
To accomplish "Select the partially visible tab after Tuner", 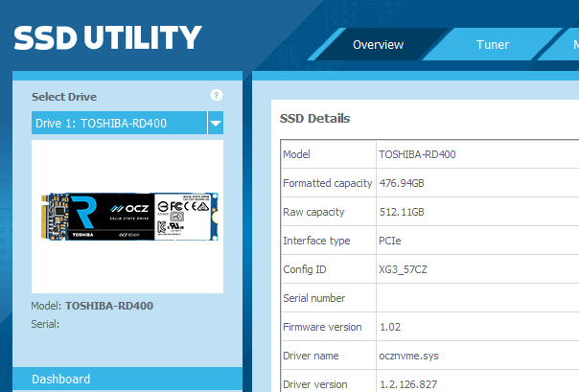I will click(x=574, y=45).
